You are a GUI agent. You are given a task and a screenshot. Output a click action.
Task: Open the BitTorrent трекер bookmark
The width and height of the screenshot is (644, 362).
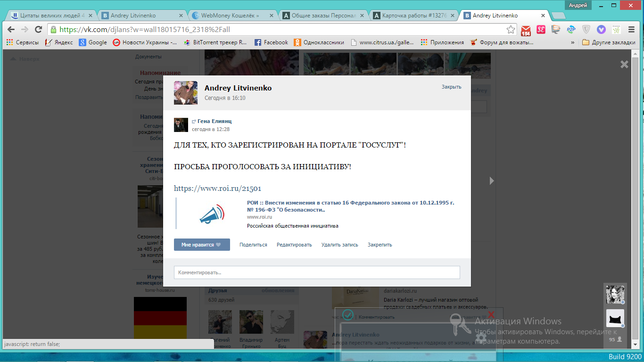pyautogui.click(x=215, y=42)
